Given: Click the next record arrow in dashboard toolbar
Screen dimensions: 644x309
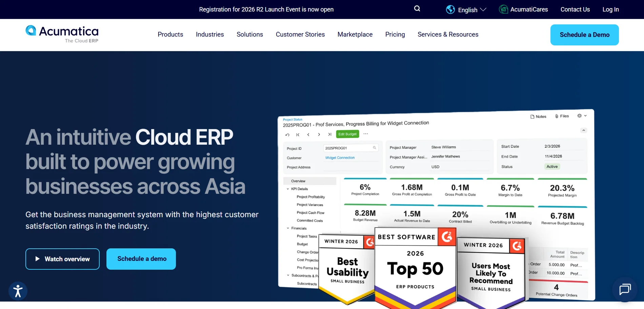Looking at the screenshot, I should pyautogui.click(x=319, y=135).
